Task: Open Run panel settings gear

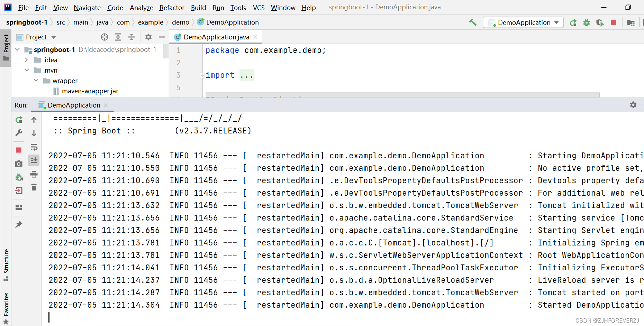Action: coord(633,105)
